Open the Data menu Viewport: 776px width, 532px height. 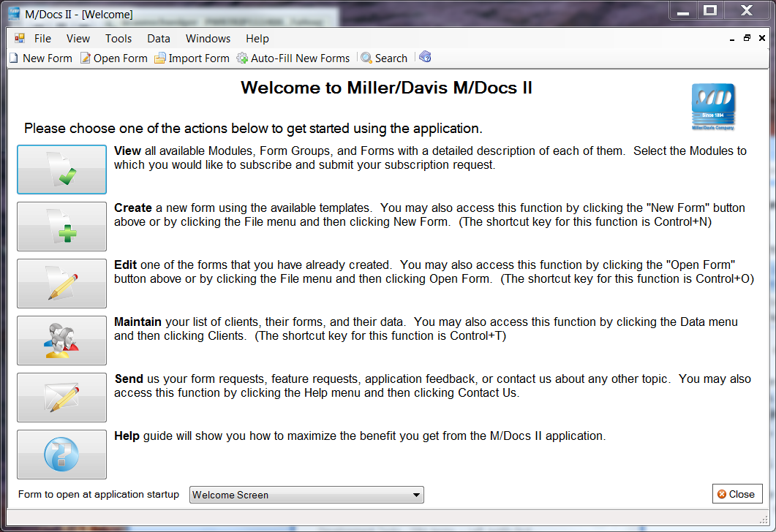[x=159, y=39]
